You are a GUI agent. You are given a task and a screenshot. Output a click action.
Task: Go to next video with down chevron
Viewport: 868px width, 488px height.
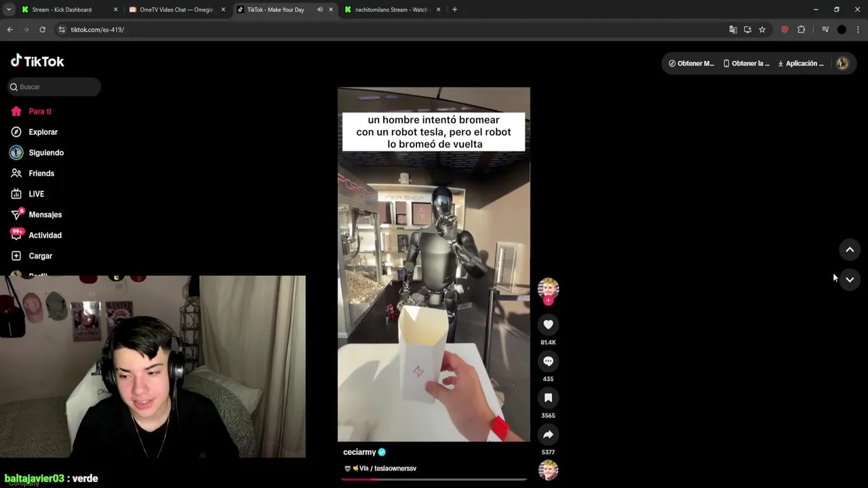click(x=850, y=279)
